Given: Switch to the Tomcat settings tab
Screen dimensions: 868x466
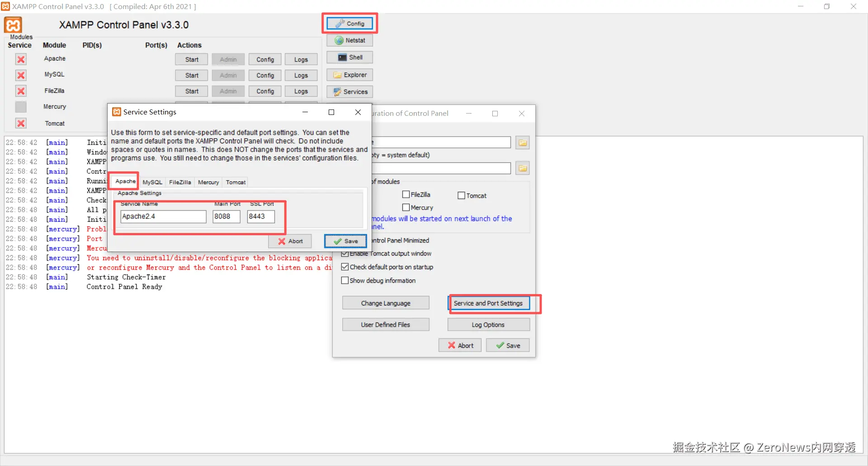Looking at the screenshot, I should [236, 182].
